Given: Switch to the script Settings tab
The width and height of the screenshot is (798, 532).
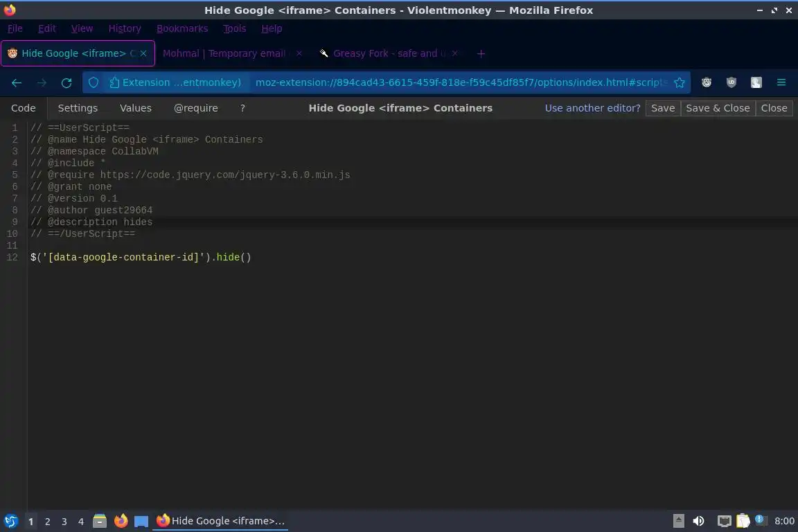Looking at the screenshot, I should 78,108.
